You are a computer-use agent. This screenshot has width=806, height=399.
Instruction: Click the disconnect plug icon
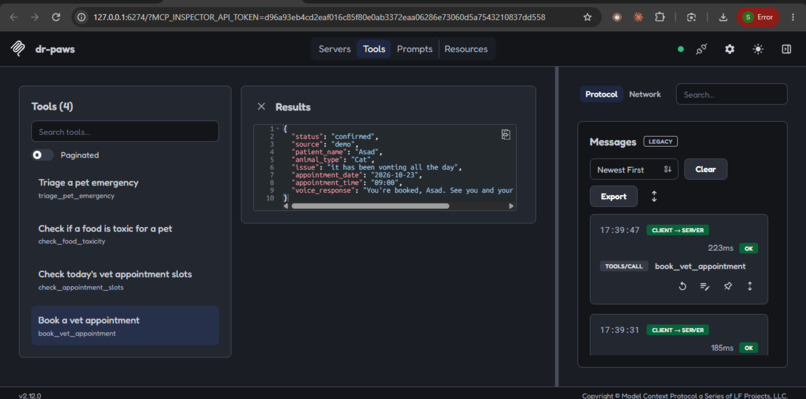pos(702,49)
